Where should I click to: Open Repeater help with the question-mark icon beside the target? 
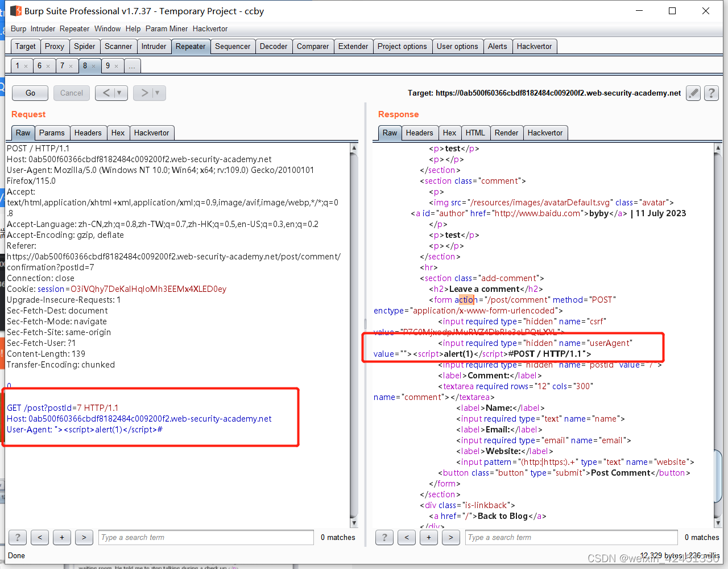(712, 93)
